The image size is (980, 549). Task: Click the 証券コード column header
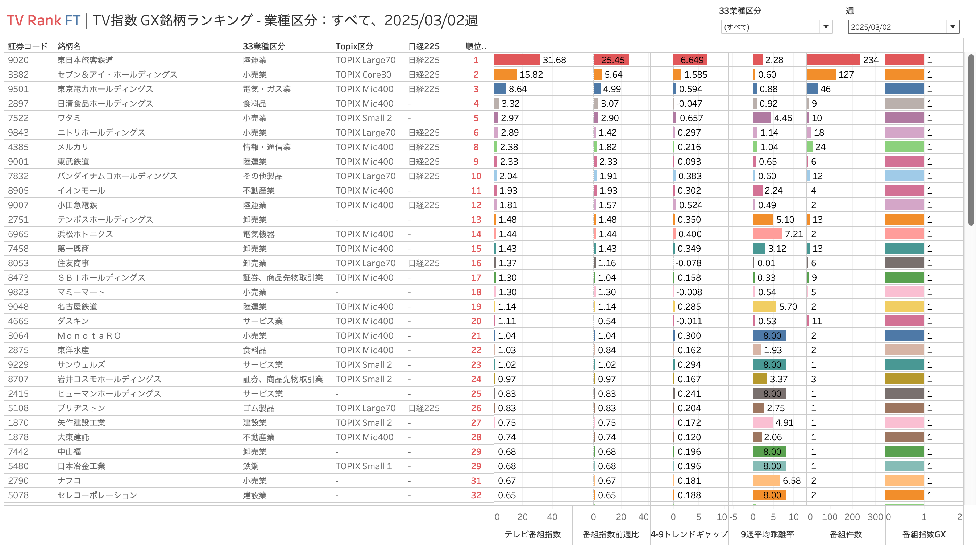click(28, 46)
